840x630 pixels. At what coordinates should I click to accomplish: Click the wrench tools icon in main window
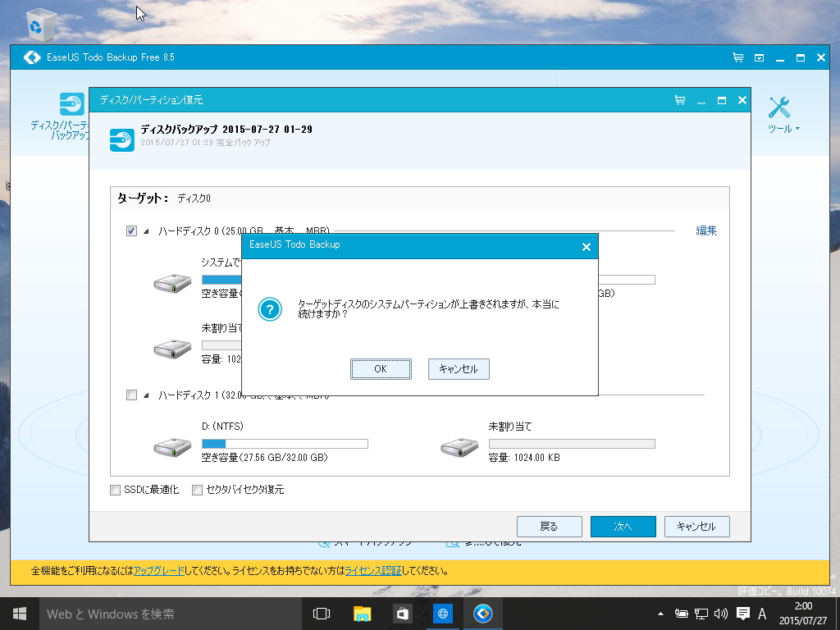coord(779,107)
